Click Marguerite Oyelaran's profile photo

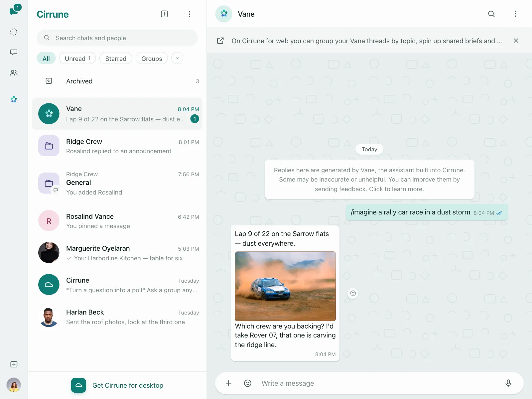point(49,253)
